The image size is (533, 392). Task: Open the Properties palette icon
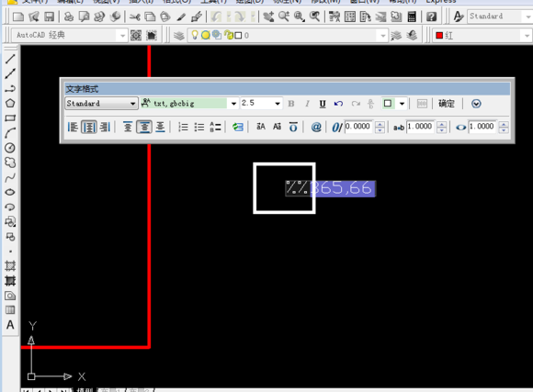[x=335, y=17]
